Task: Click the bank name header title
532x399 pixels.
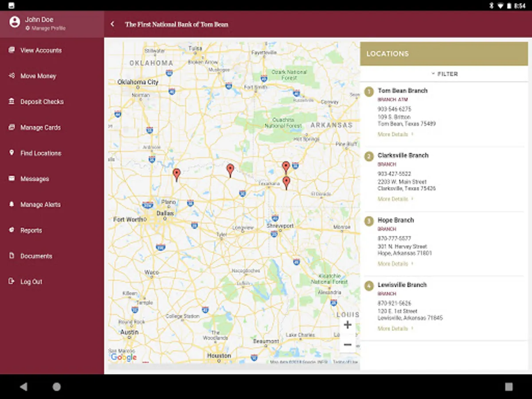Action: (176, 24)
